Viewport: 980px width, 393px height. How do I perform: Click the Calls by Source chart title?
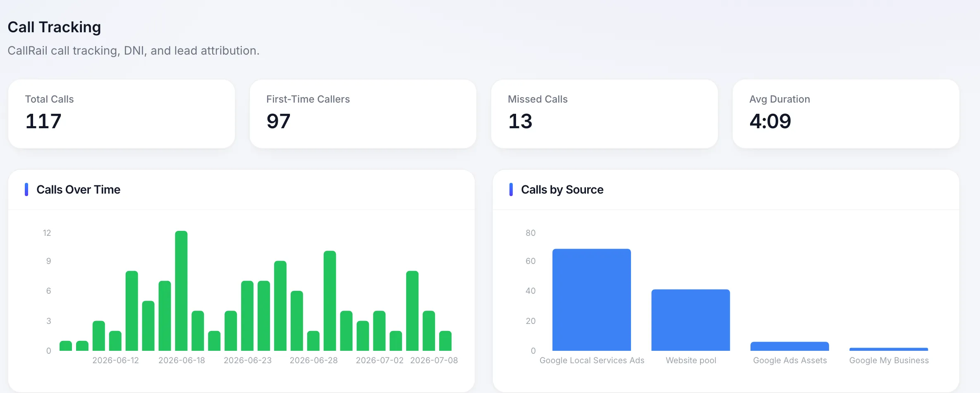(562, 189)
